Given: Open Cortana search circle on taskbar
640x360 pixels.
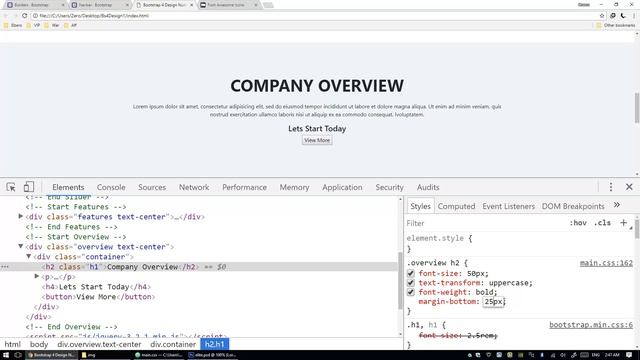Looking at the screenshot, I should (x=18, y=355).
